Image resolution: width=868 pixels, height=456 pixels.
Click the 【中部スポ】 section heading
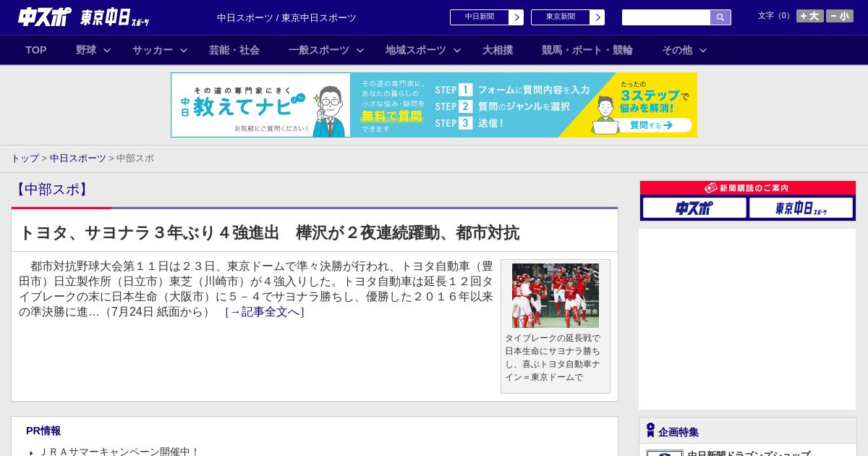pos(51,190)
